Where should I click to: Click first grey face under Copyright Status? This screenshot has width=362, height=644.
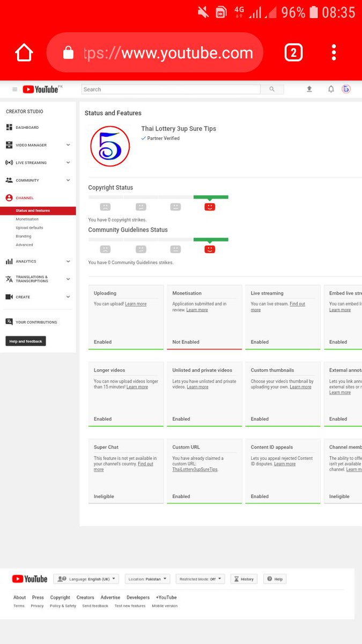click(x=105, y=207)
